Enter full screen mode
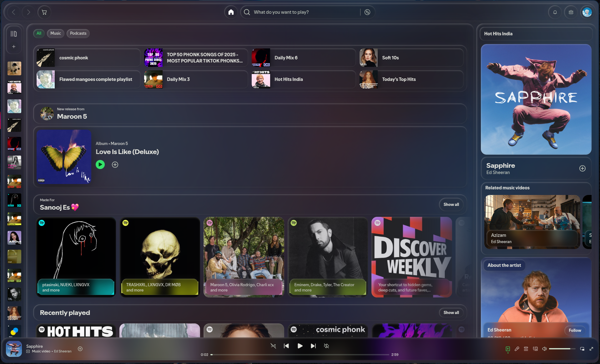Viewport: 600px width, 364px height. [591, 349]
